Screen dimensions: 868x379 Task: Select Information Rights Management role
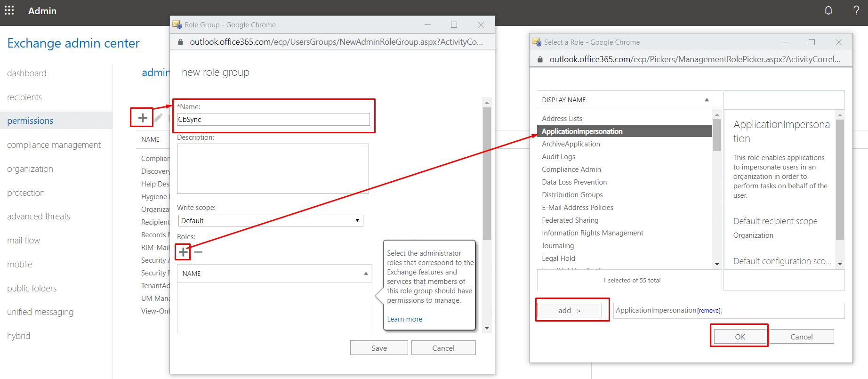point(593,233)
